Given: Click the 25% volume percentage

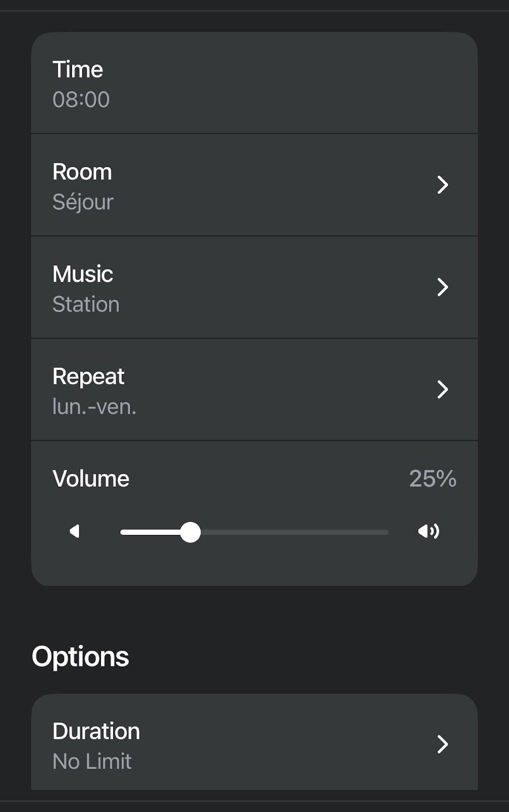Looking at the screenshot, I should click(432, 479).
